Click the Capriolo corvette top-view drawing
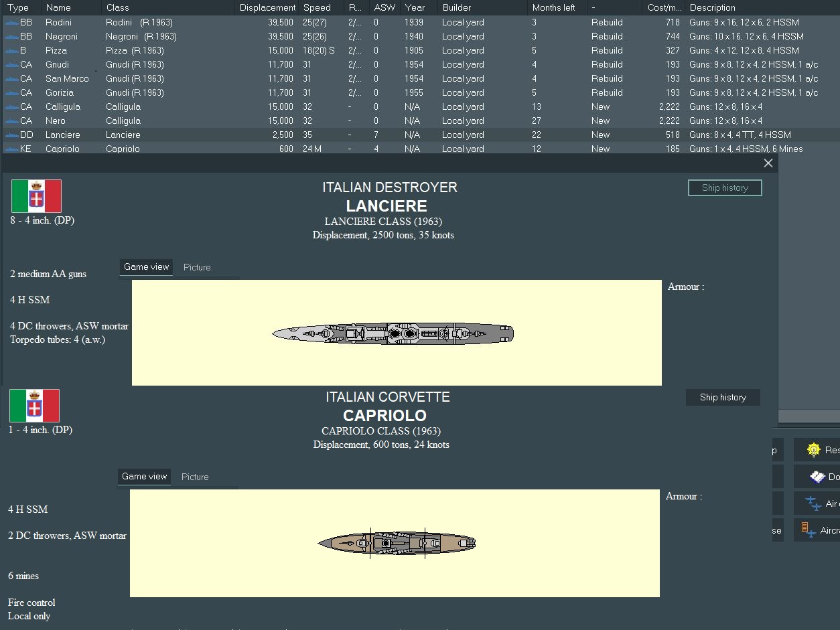 point(397,543)
